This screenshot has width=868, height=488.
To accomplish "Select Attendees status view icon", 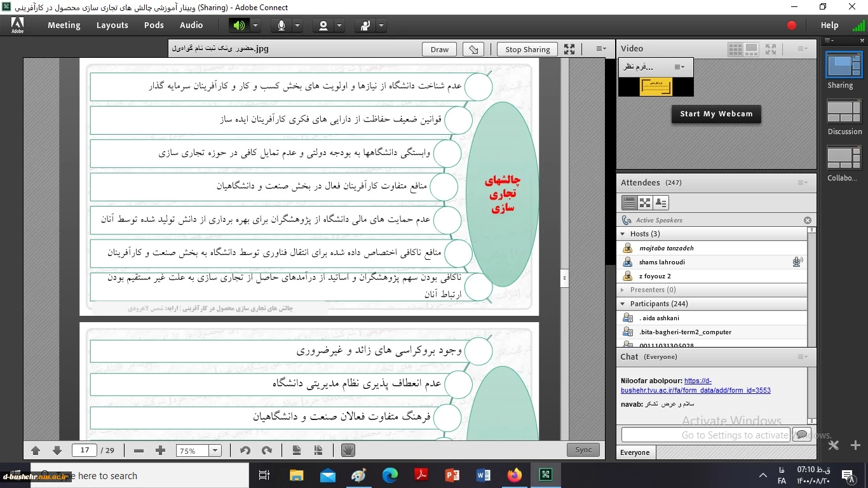I will tap(661, 203).
